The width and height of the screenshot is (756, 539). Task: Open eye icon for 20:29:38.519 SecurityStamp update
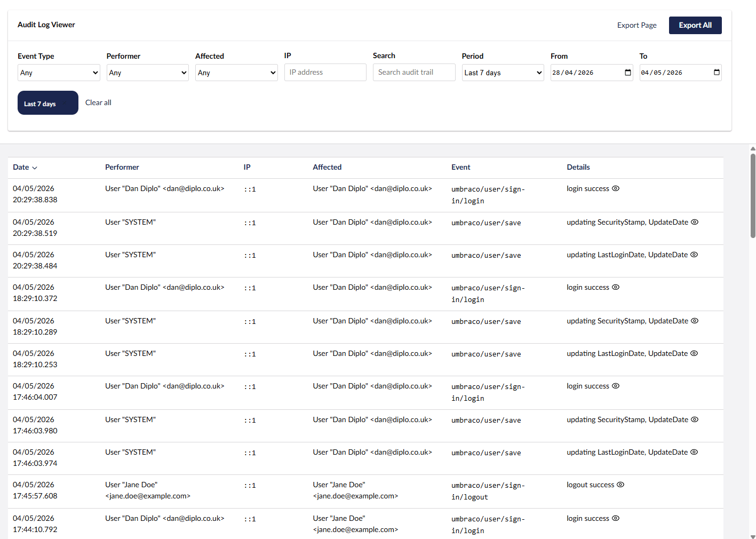pos(695,222)
